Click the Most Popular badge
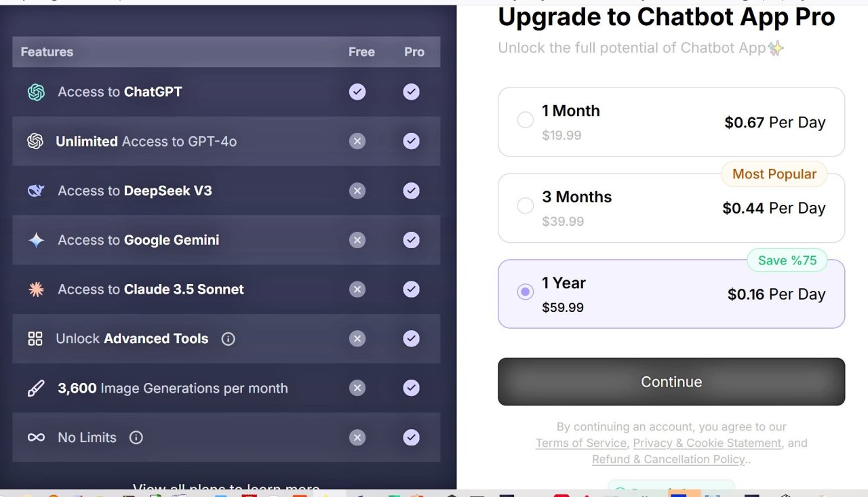This screenshot has height=497, width=868. (x=774, y=174)
